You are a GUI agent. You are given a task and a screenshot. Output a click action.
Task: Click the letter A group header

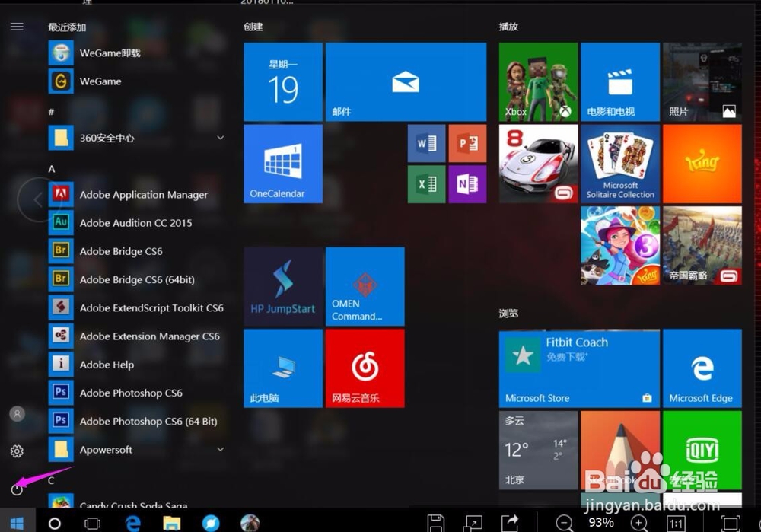pyautogui.click(x=52, y=169)
